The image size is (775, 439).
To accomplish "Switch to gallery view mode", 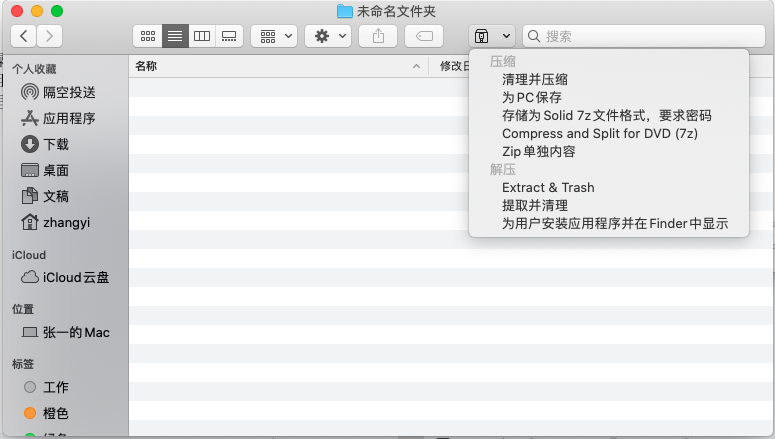I will [229, 36].
